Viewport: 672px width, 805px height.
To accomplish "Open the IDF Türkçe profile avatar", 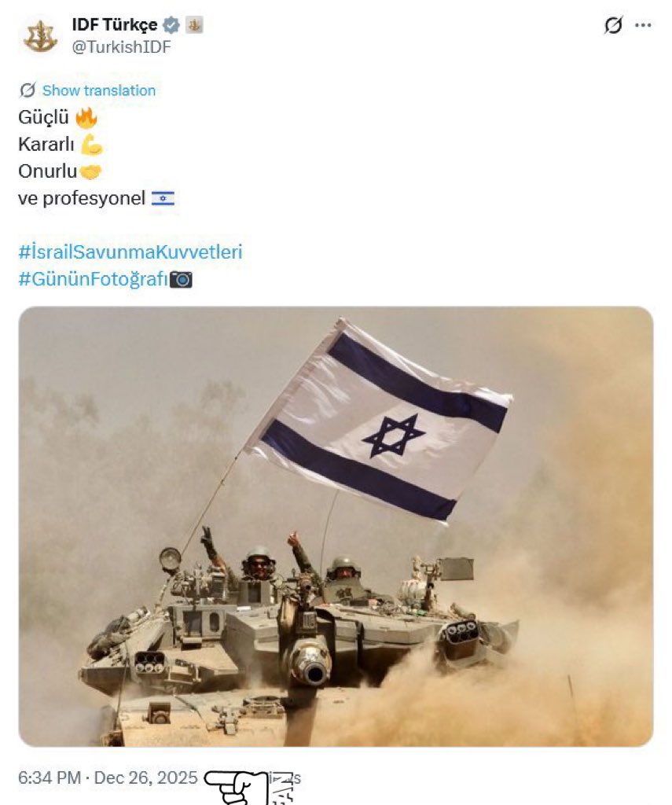I will [x=40, y=36].
